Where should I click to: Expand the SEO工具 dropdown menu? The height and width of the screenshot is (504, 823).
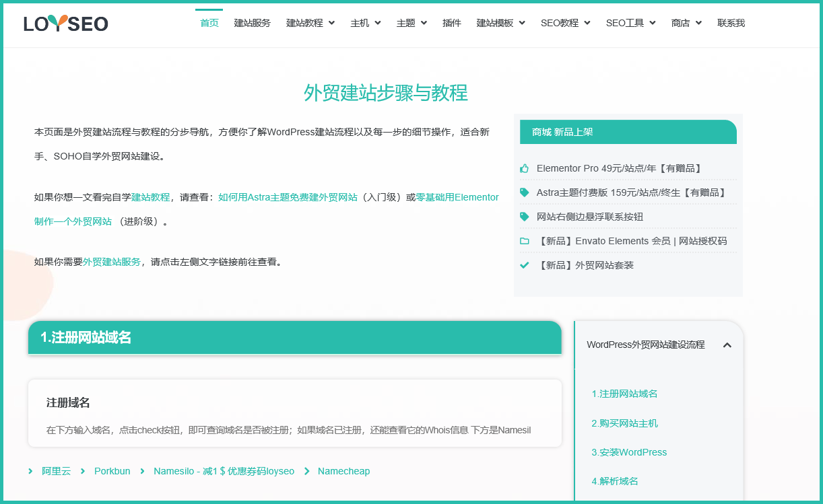pos(632,23)
